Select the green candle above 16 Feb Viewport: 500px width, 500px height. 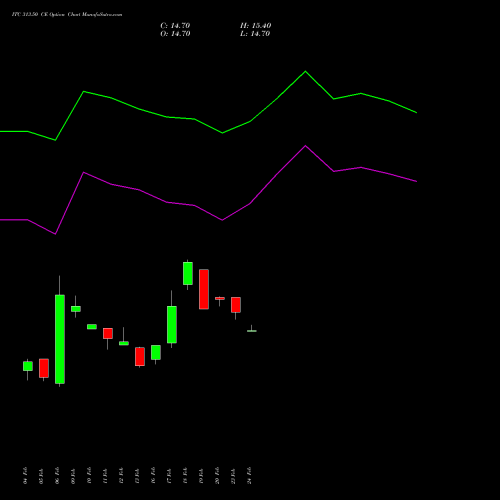(156, 352)
